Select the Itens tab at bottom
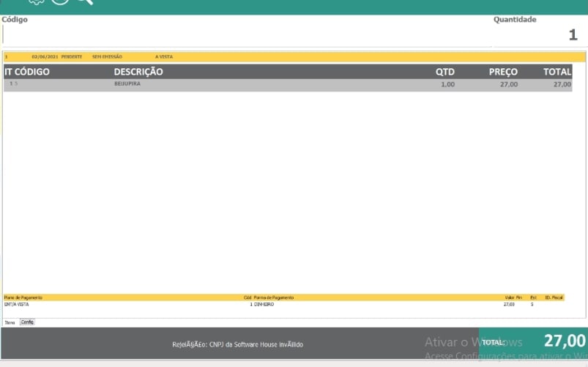The height and width of the screenshot is (367, 588). [x=10, y=322]
